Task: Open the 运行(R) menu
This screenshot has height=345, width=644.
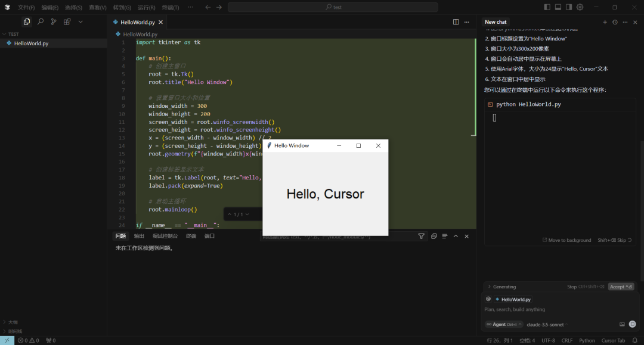Action: coord(146,7)
